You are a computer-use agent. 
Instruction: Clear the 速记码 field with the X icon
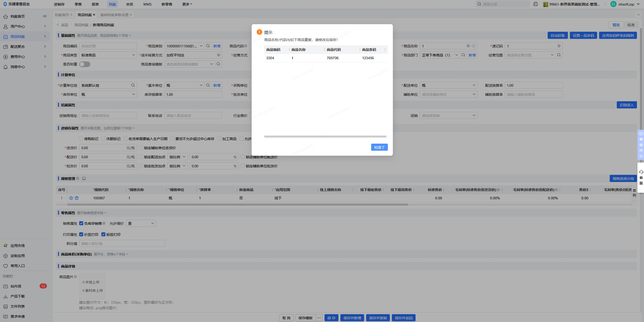559,46
